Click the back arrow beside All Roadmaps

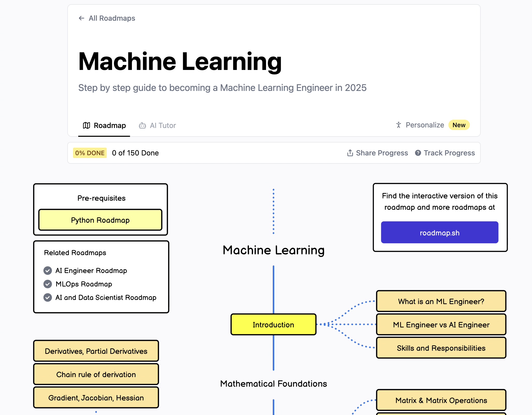81,18
